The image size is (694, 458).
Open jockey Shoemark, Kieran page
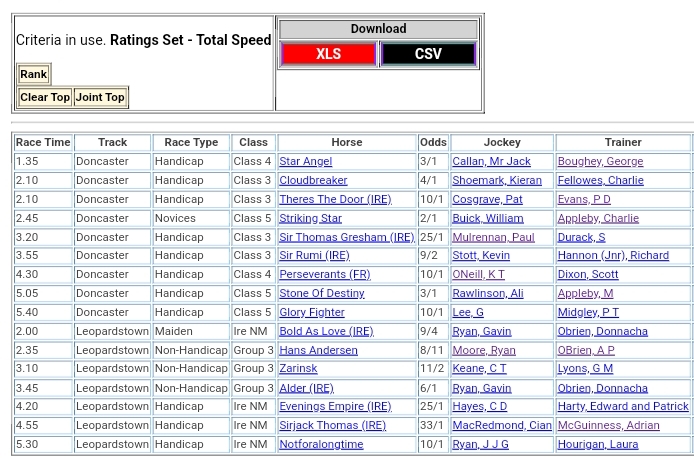click(x=497, y=181)
